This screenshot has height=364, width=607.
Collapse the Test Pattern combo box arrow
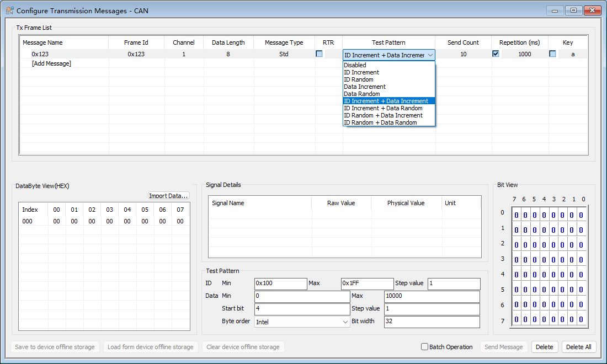(430, 55)
